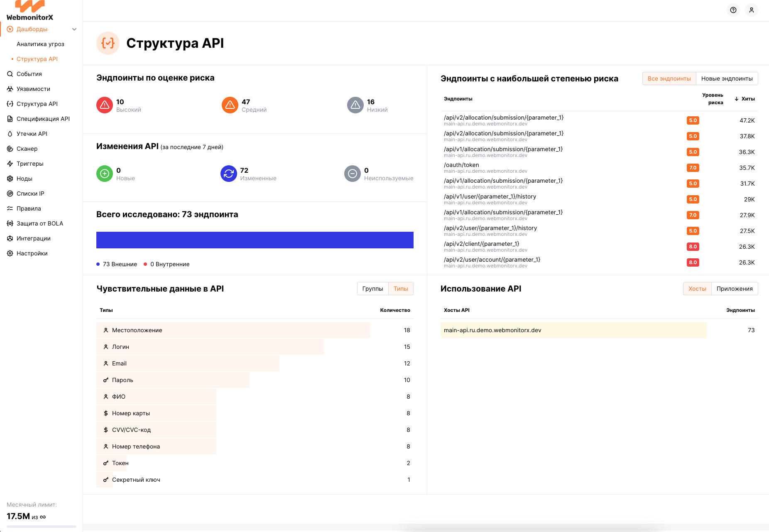The image size is (769, 532).
Task: Click the blue external endpoints bar
Action: 255,240
